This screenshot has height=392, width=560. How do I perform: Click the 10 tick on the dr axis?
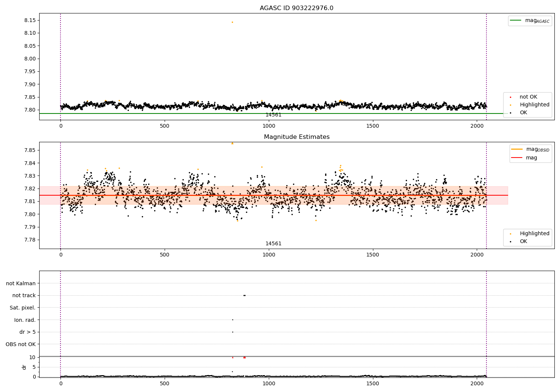coord(32,357)
